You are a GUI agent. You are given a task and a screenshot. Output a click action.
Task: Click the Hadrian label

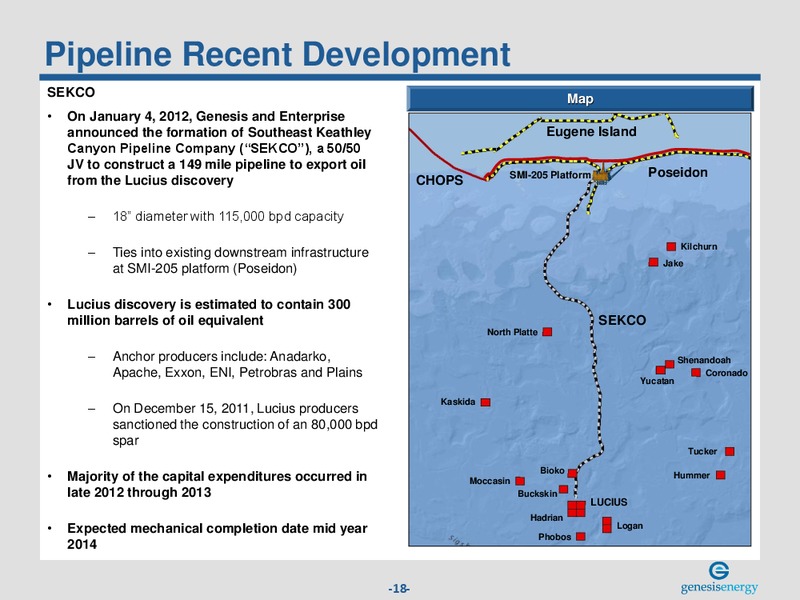tap(546, 517)
